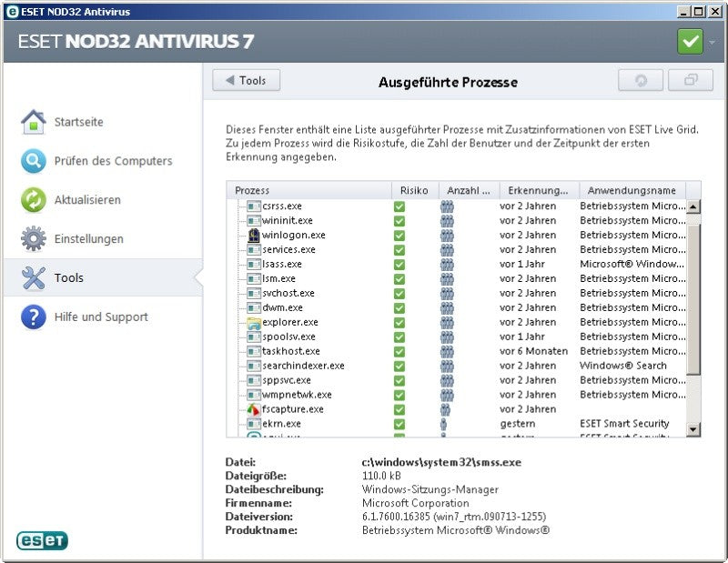Screen dimensions: 728x563
Task: Click 'Windows® Search' application name
Action: [x=623, y=366]
